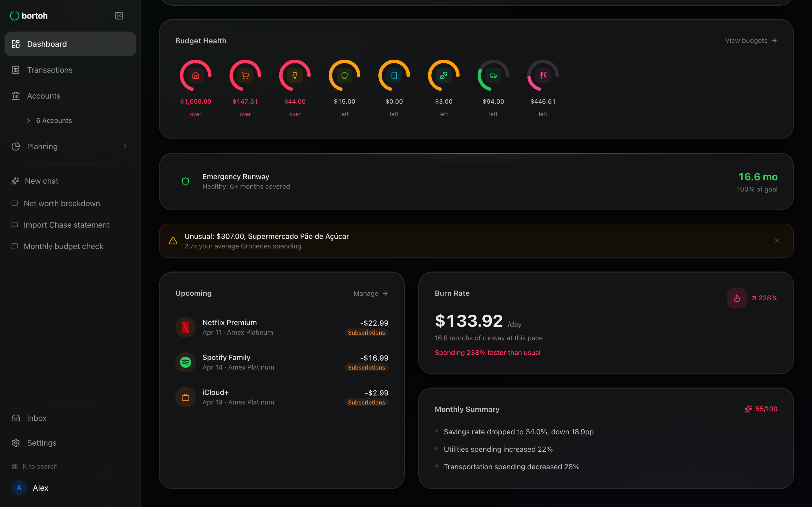This screenshot has width=812, height=507.
Task: Click the housing budget ring icon
Action: pos(196,75)
